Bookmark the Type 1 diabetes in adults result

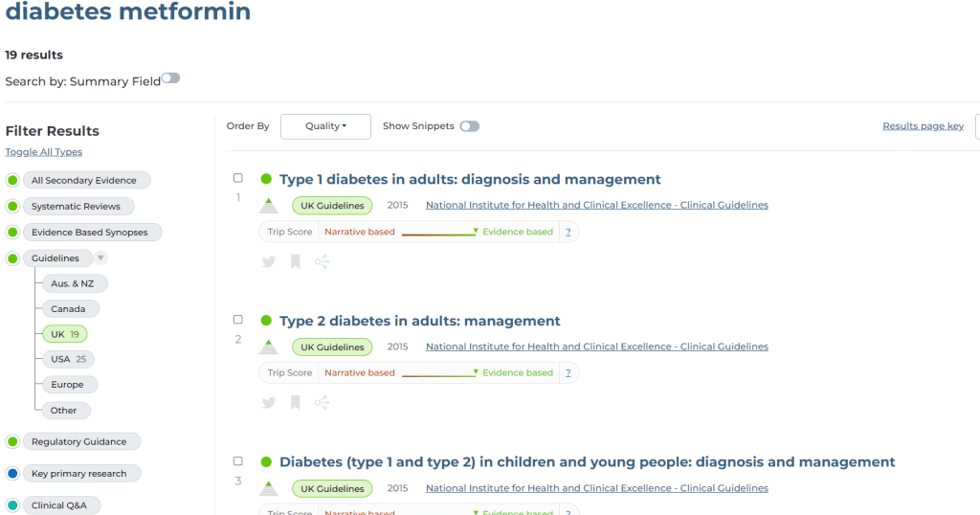[x=296, y=261]
